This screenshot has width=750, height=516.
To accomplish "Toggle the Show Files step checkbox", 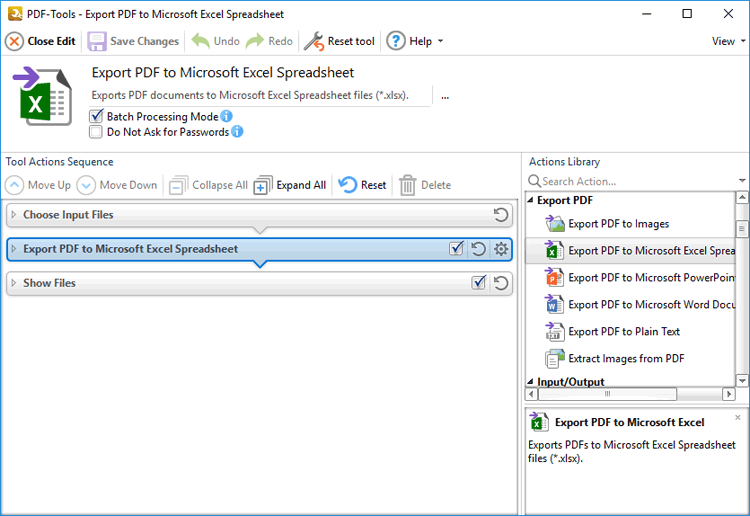I will [x=479, y=283].
